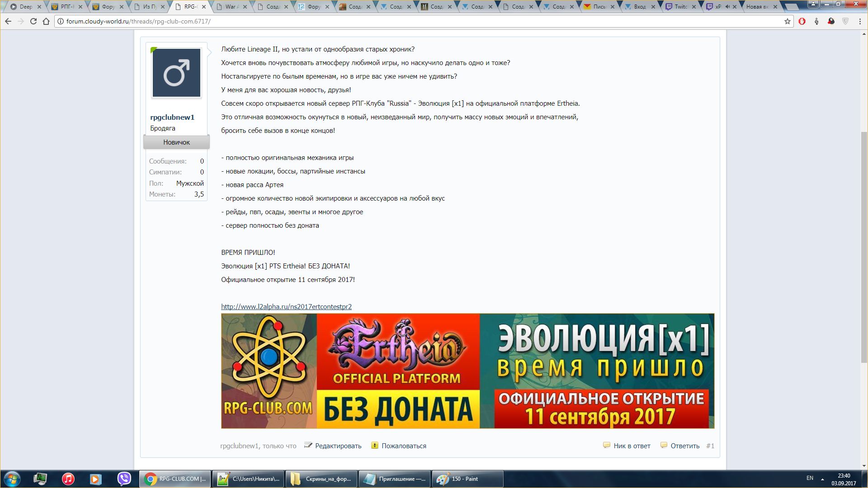Switch to the Письма mail tab
Viewport: 868px width, 488px height.
pos(599,7)
